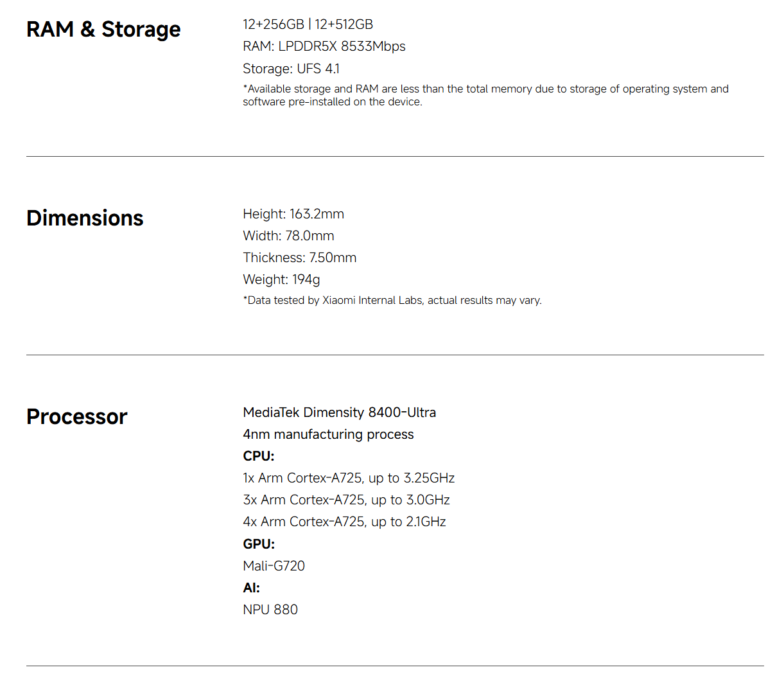Click the Xiaomi Internal Labs data footnote
The image size is (784, 690).
coord(392,300)
